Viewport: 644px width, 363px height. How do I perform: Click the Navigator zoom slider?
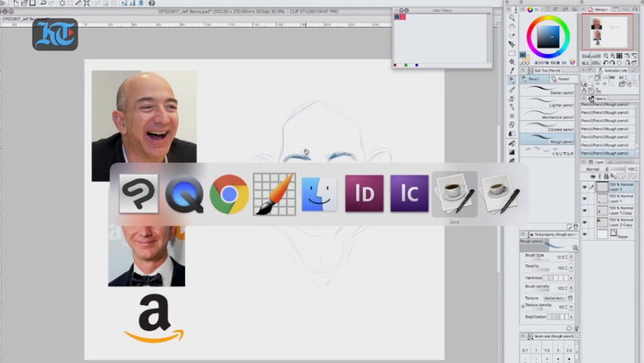pyautogui.click(x=597, y=55)
